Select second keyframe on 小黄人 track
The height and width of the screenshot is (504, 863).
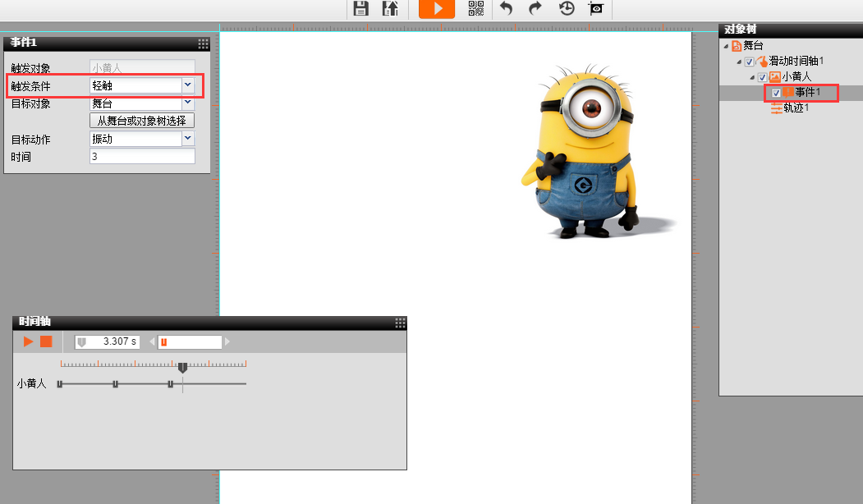[x=115, y=384]
